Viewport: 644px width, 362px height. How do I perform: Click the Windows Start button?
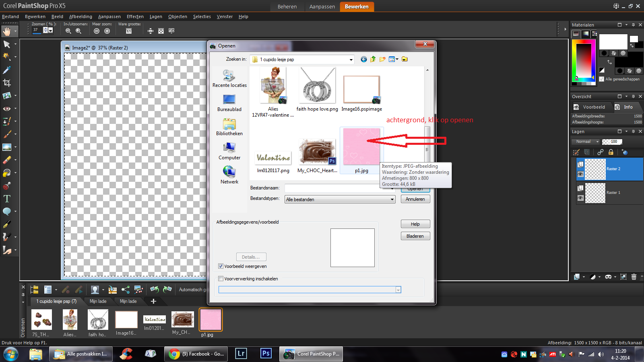click(x=11, y=354)
